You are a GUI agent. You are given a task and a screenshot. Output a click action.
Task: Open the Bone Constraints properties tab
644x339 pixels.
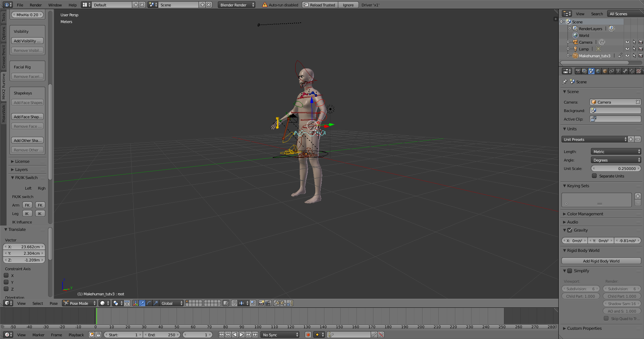[x=632, y=71]
